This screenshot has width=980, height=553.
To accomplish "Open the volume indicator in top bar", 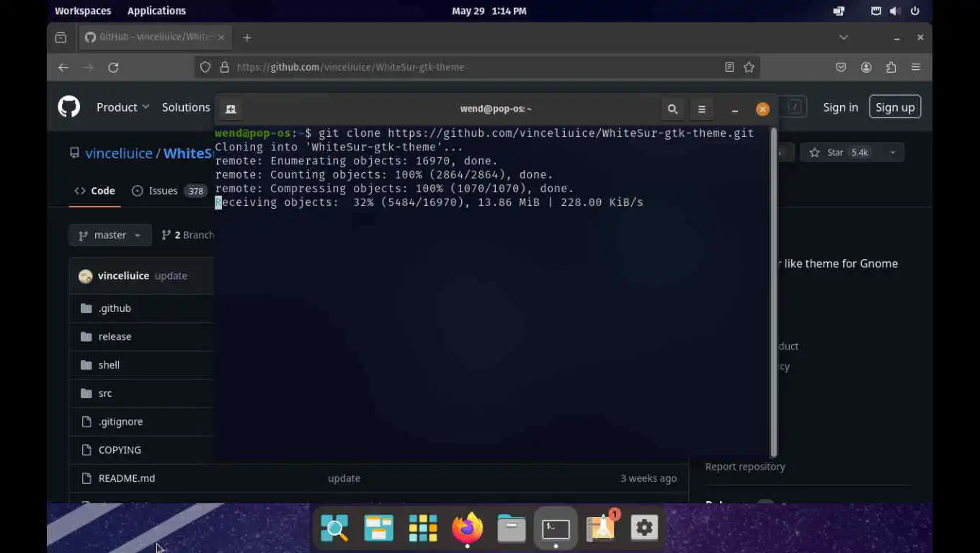I will [x=895, y=11].
